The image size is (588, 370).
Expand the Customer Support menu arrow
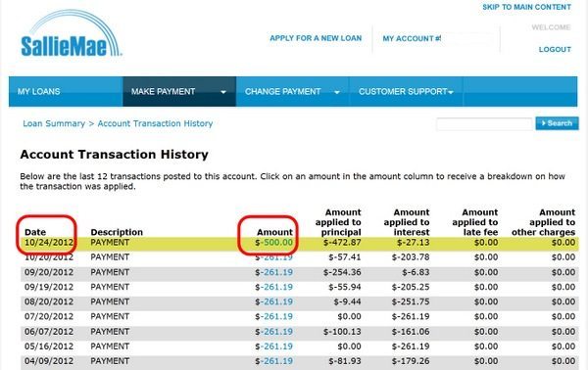click(451, 92)
